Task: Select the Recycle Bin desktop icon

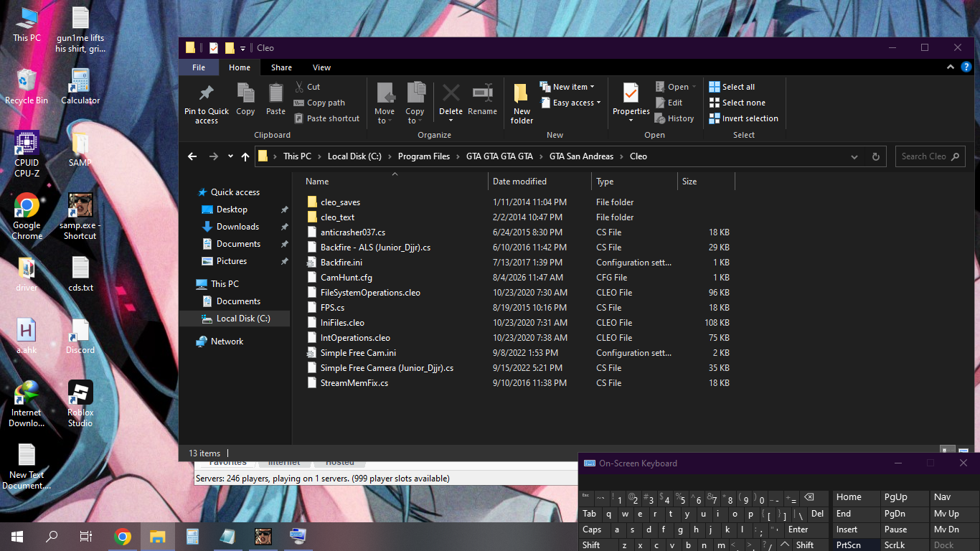Action: [x=27, y=87]
